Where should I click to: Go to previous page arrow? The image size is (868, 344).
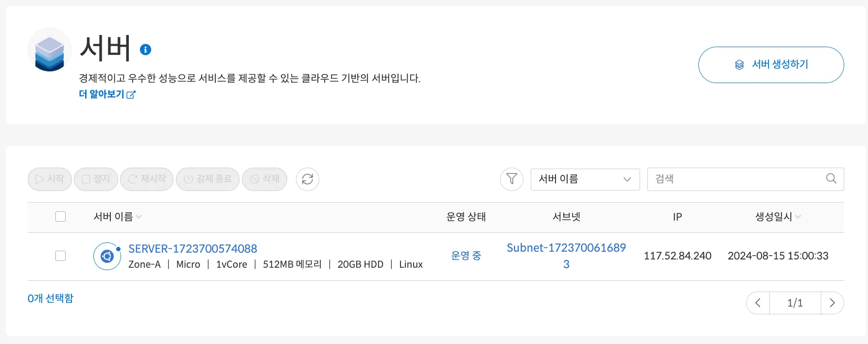pyautogui.click(x=758, y=303)
